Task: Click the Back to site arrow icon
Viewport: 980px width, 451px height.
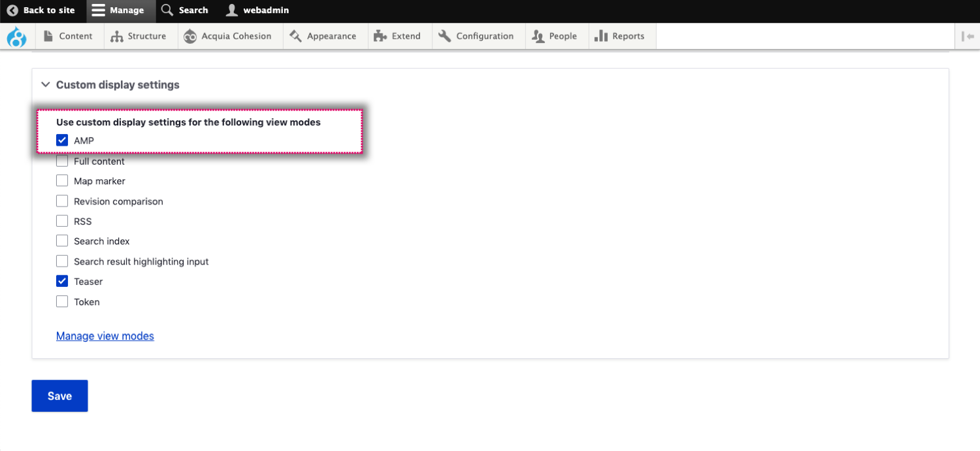Action: (x=12, y=10)
